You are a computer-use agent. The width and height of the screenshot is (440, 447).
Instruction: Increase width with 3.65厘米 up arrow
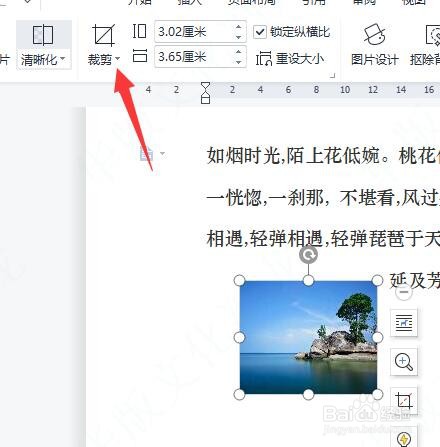[238, 52]
